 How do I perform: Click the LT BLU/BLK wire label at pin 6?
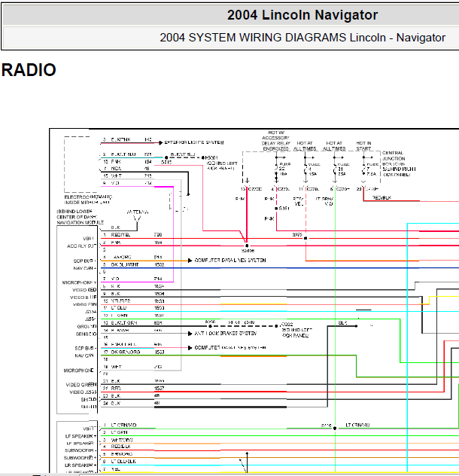point(123,462)
